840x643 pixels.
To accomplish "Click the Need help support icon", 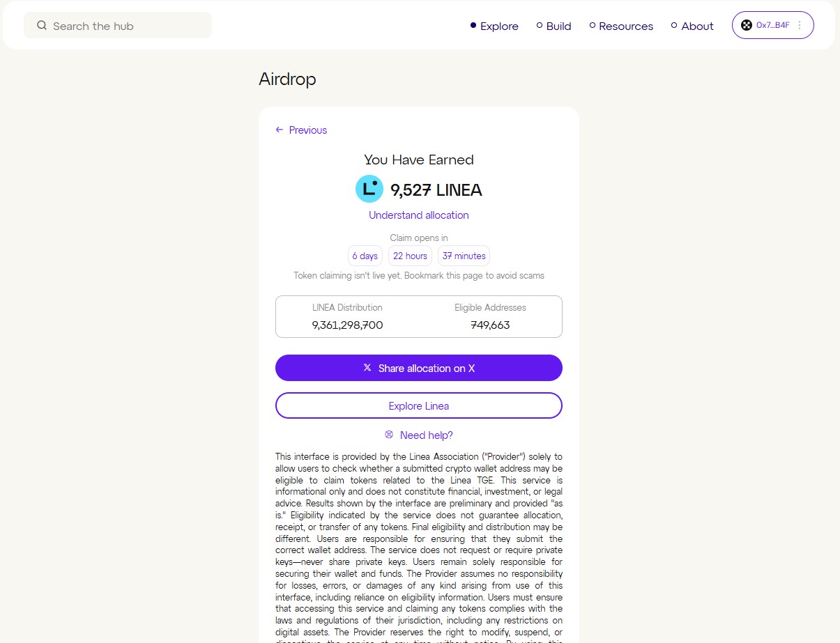I will (389, 435).
